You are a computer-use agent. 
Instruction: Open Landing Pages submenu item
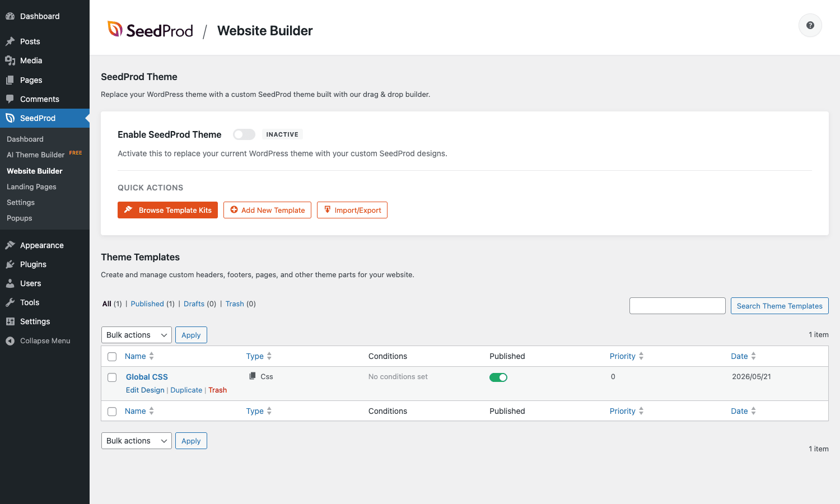(x=31, y=186)
